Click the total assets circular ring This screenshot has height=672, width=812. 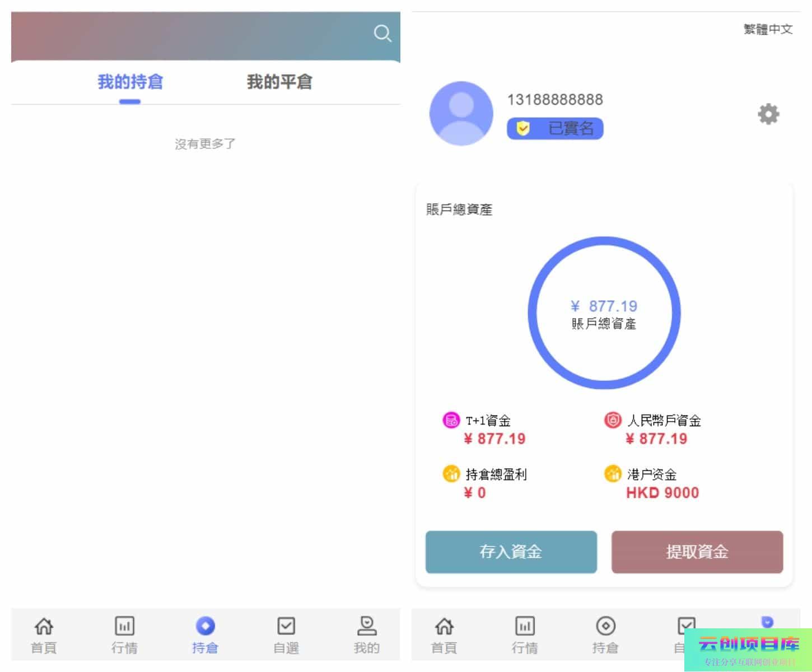[x=604, y=313]
